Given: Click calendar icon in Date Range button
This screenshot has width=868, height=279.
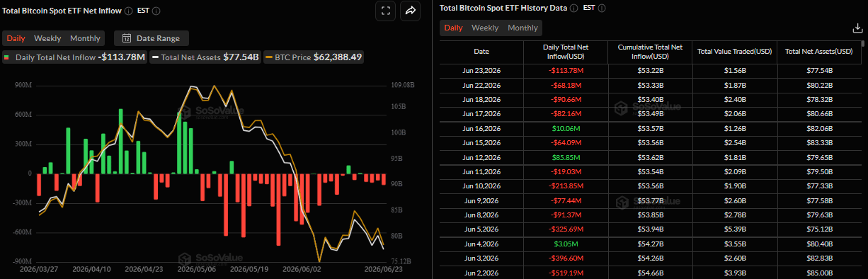Looking at the screenshot, I should click(x=127, y=38).
